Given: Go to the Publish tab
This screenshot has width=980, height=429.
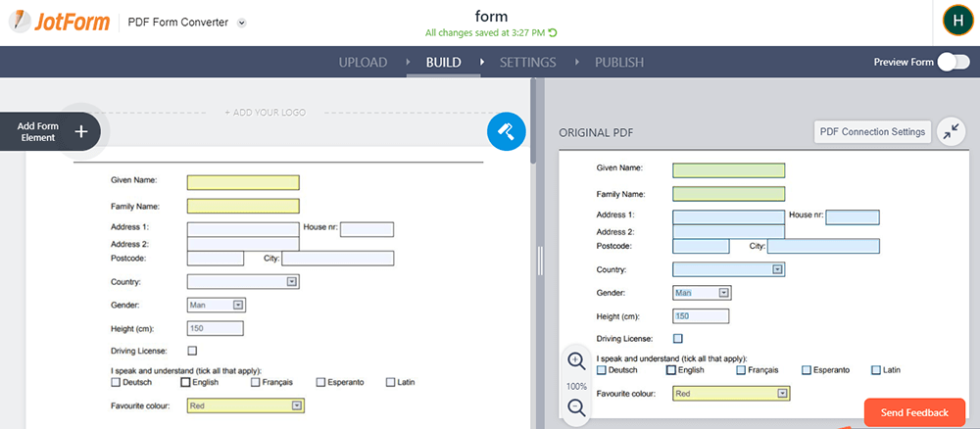Looking at the screenshot, I should point(618,63).
